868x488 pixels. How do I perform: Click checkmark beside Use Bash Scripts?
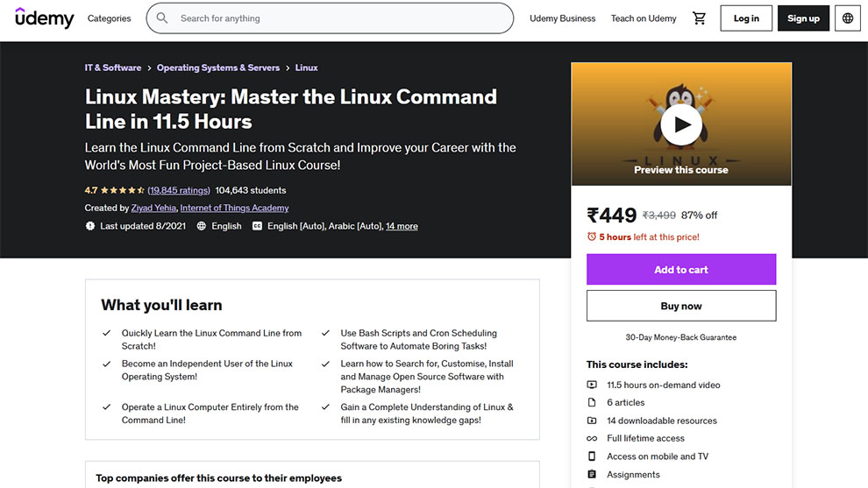point(325,333)
